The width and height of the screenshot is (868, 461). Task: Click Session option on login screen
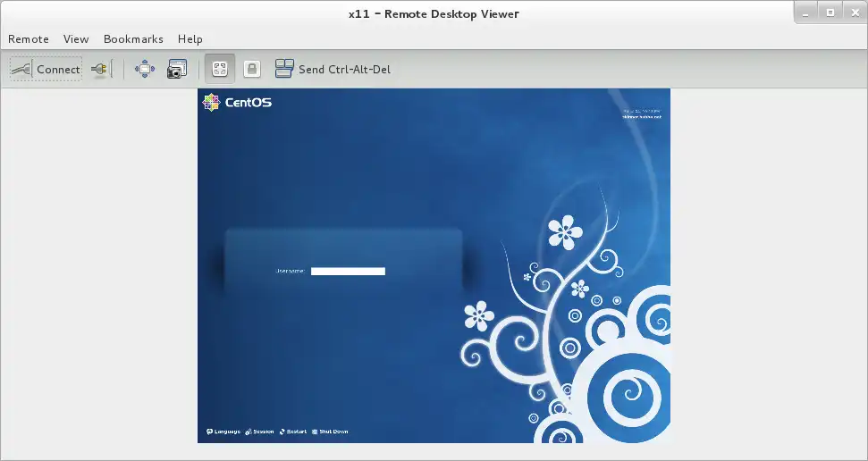point(259,432)
